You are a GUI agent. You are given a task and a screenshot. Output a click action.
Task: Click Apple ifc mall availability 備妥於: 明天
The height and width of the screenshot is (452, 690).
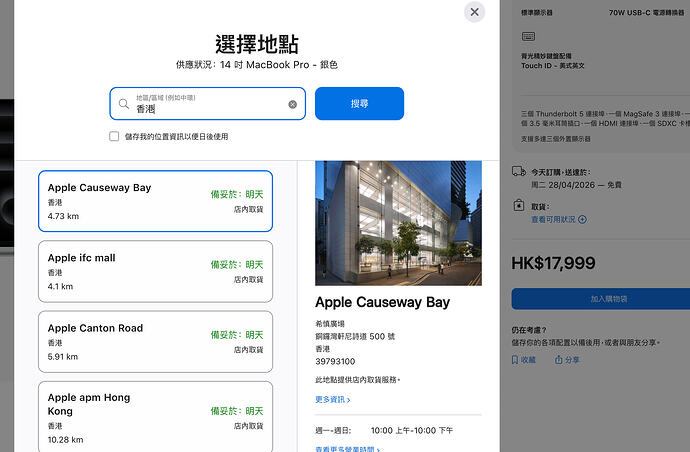click(237, 265)
